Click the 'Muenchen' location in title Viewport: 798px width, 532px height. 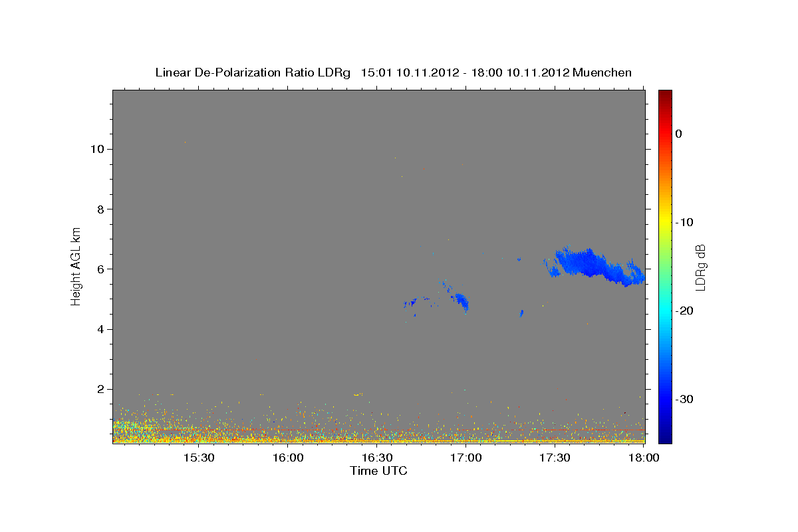(602, 72)
